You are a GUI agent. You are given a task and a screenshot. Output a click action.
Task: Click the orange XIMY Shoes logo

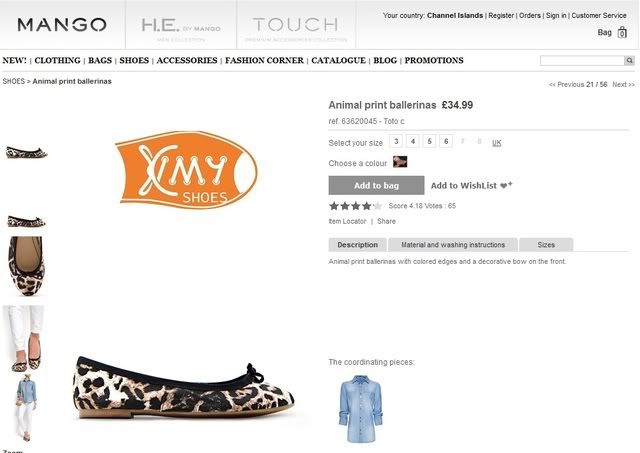point(186,169)
